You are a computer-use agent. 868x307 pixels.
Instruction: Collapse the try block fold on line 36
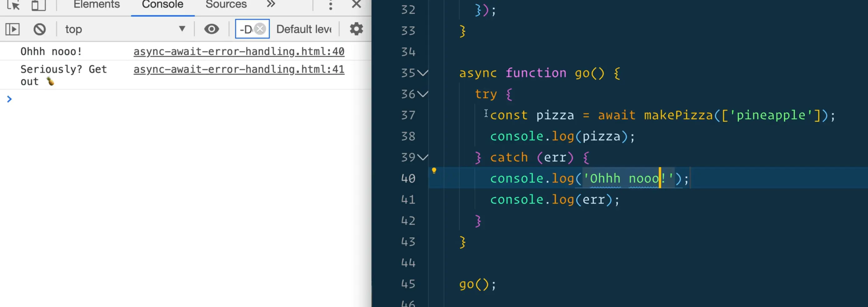[423, 94]
